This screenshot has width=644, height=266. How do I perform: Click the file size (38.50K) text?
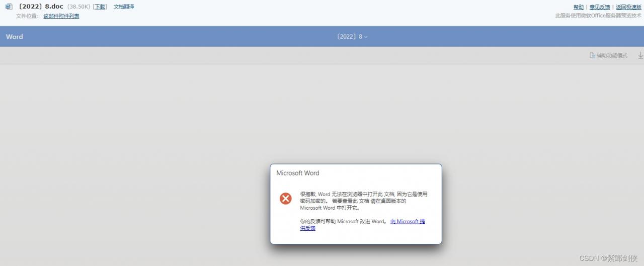tap(78, 7)
